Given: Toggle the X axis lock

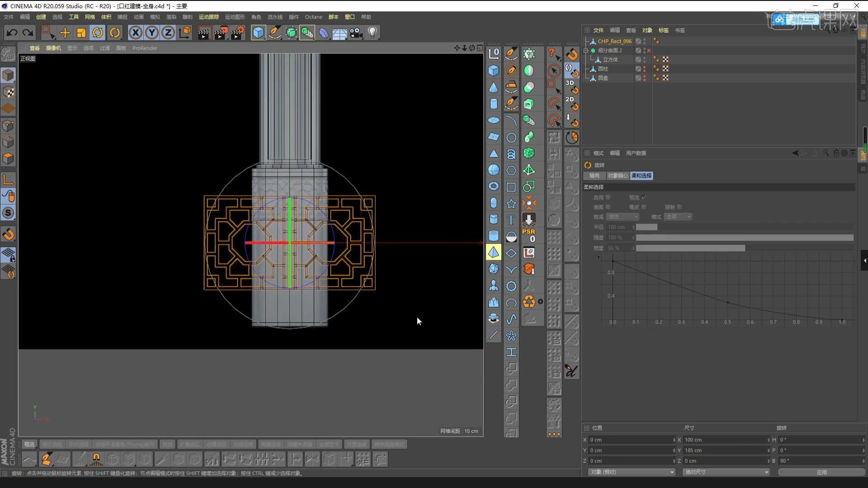Looking at the screenshot, I should [136, 33].
